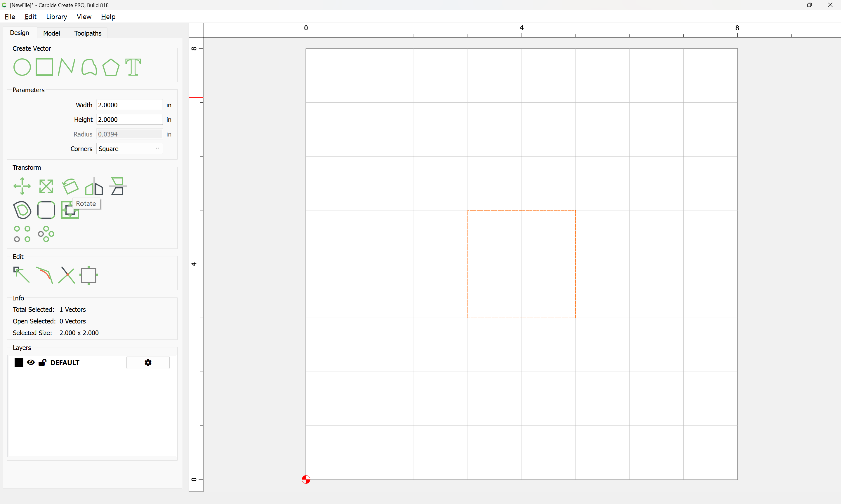Open the Mirror flip horizontal tool

coord(94,186)
